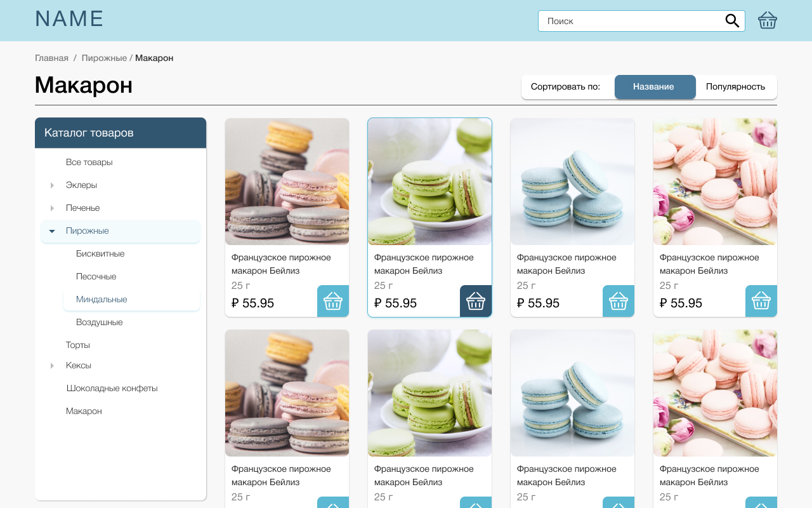The image size is (812, 508).
Task: Select Шоколадные конфеты in the catalog
Action: [x=112, y=389]
